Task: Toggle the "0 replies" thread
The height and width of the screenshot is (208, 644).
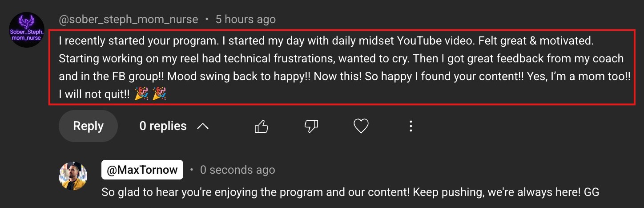Action: (x=163, y=126)
